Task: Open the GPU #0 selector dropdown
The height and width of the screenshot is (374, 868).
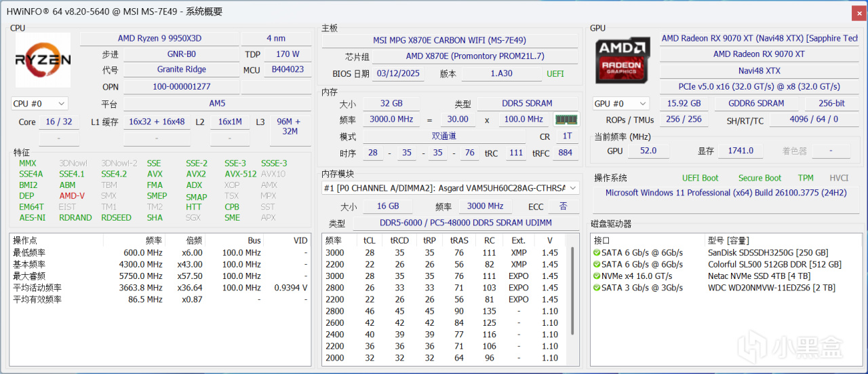Action: (x=620, y=104)
